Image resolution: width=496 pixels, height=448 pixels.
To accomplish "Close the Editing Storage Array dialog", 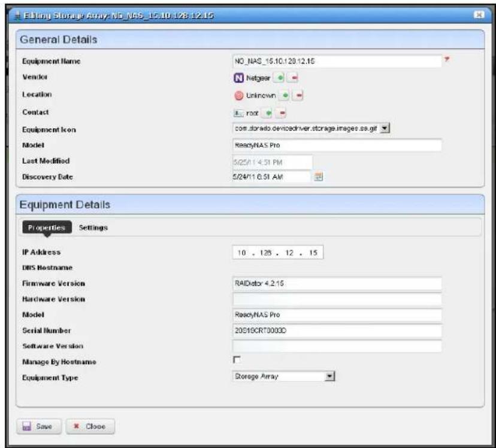I will [x=479, y=15].
